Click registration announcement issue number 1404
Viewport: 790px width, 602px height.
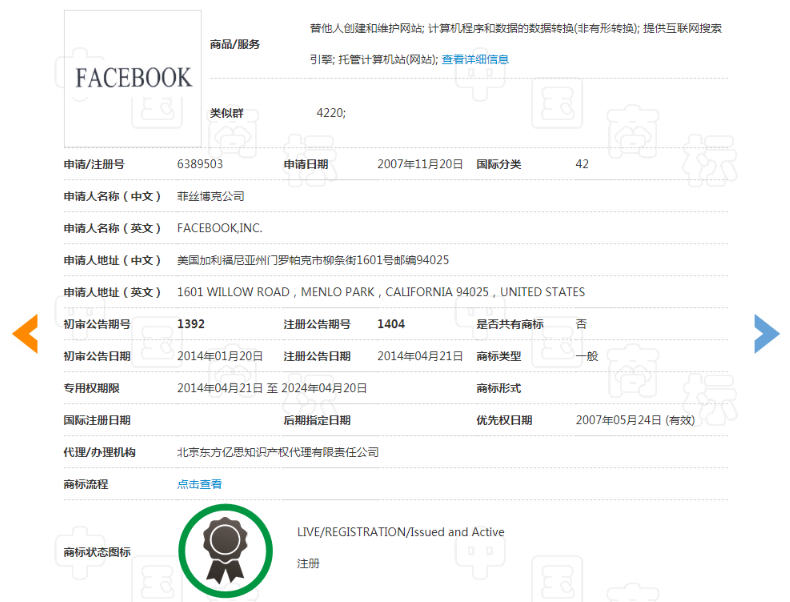[391, 324]
